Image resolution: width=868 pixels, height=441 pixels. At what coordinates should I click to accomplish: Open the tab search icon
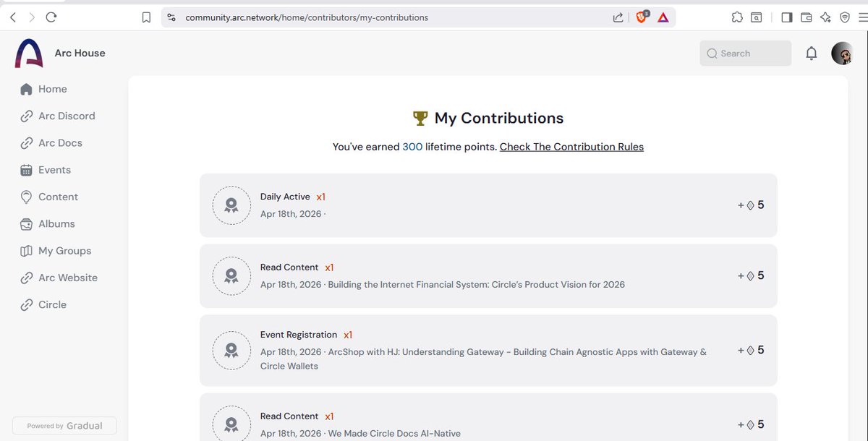(756, 17)
